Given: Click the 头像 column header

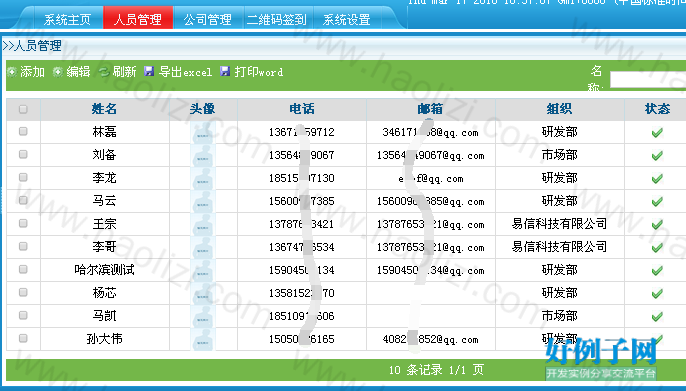Looking at the screenshot, I should coord(203,109).
